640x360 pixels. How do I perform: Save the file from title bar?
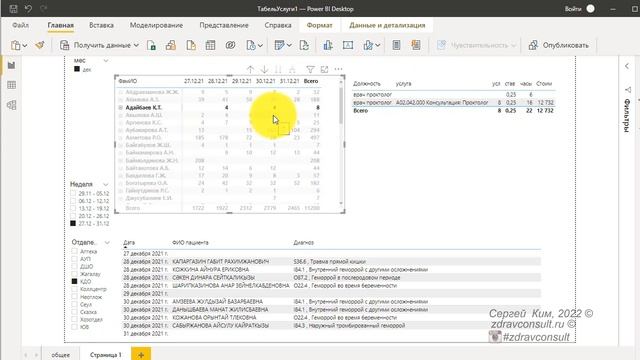point(13,9)
